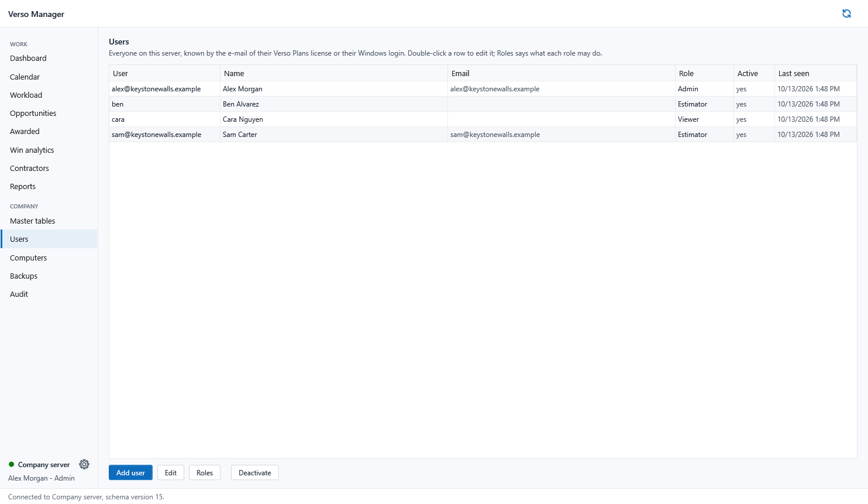Go to Reports
Screen dimensions: 868x504
point(49,186)
